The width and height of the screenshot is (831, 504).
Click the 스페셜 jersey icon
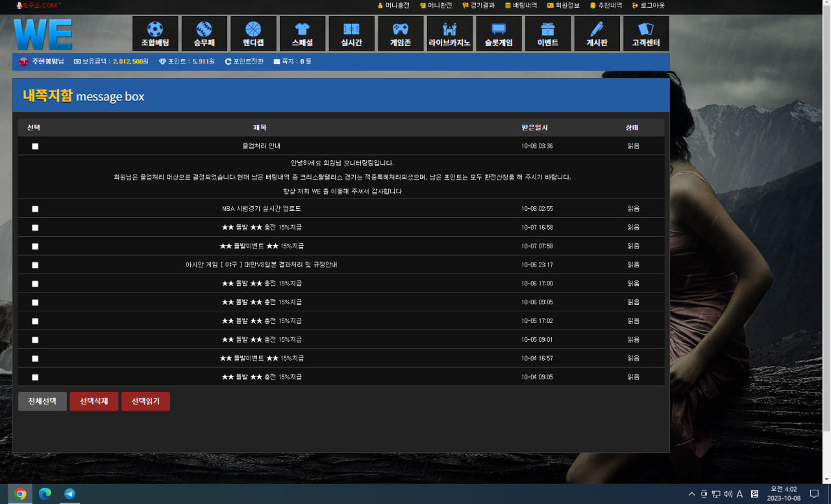pos(303,29)
